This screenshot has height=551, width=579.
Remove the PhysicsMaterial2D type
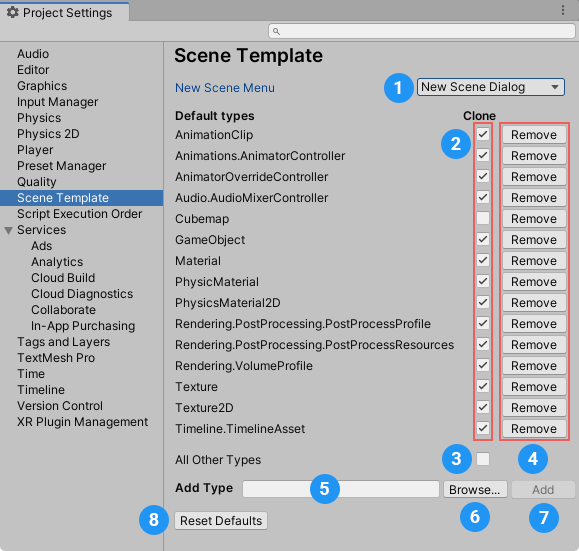[534, 303]
